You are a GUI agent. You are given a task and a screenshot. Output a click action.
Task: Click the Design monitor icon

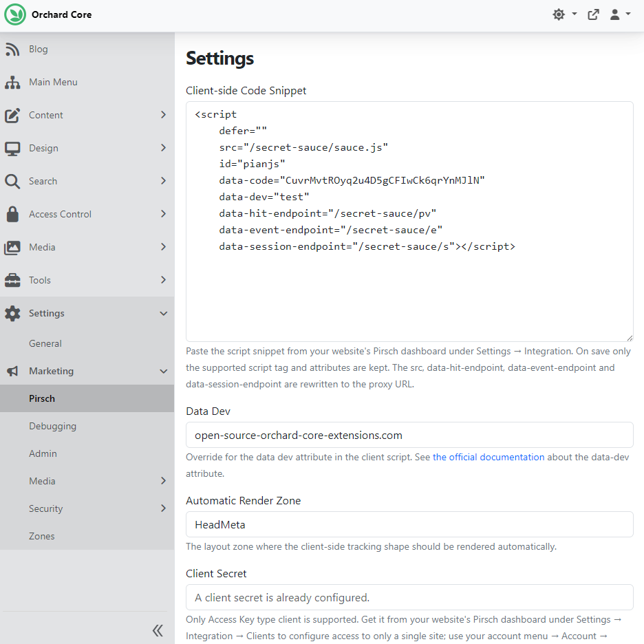12,148
